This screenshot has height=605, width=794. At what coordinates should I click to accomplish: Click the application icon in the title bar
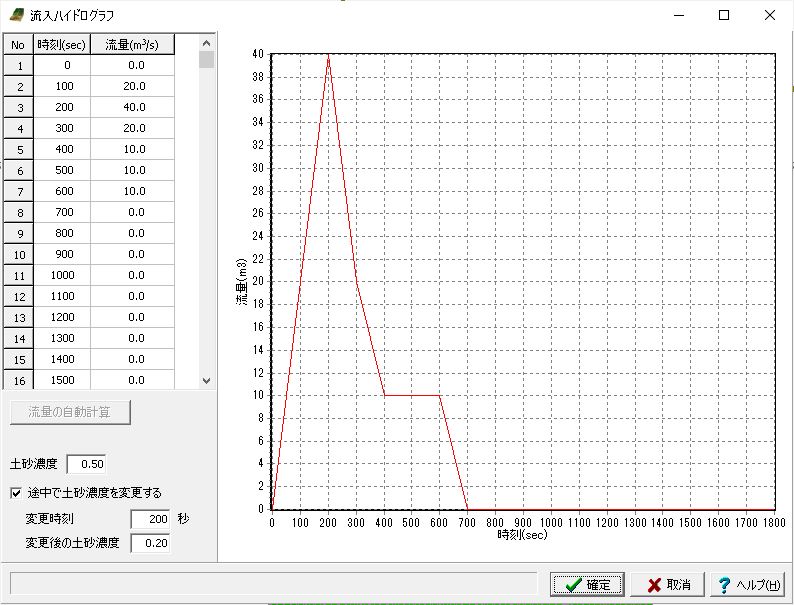tap(17, 15)
